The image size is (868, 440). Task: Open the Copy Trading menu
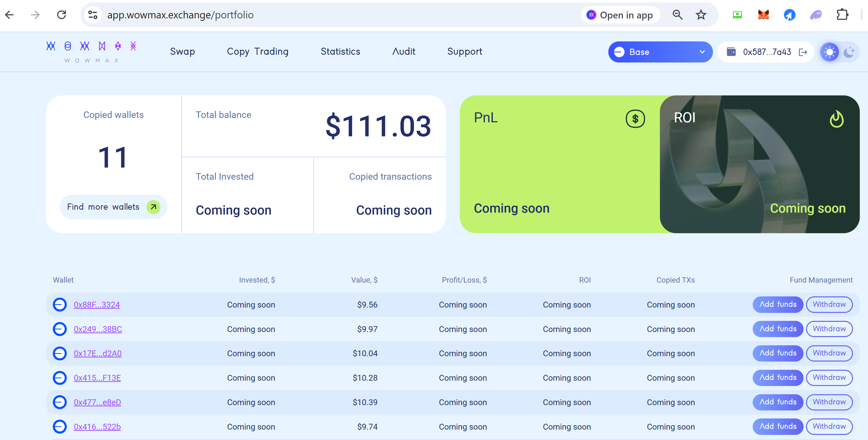(258, 52)
